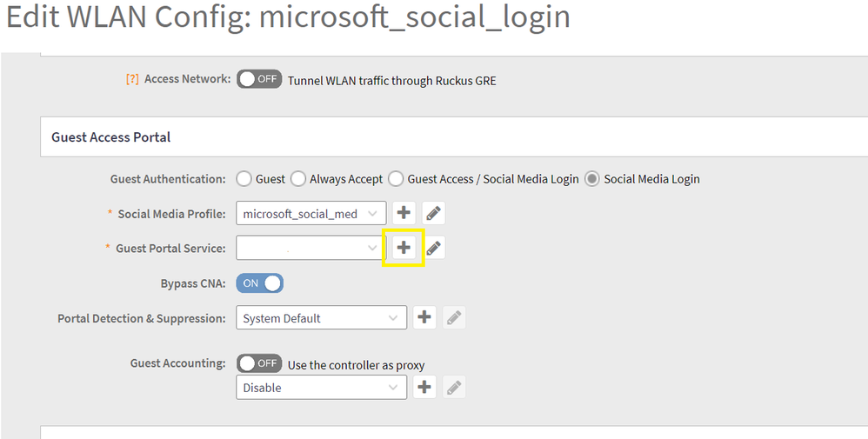This screenshot has height=439, width=868.
Task: Select the Social Media Login radio button
Action: point(592,179)
